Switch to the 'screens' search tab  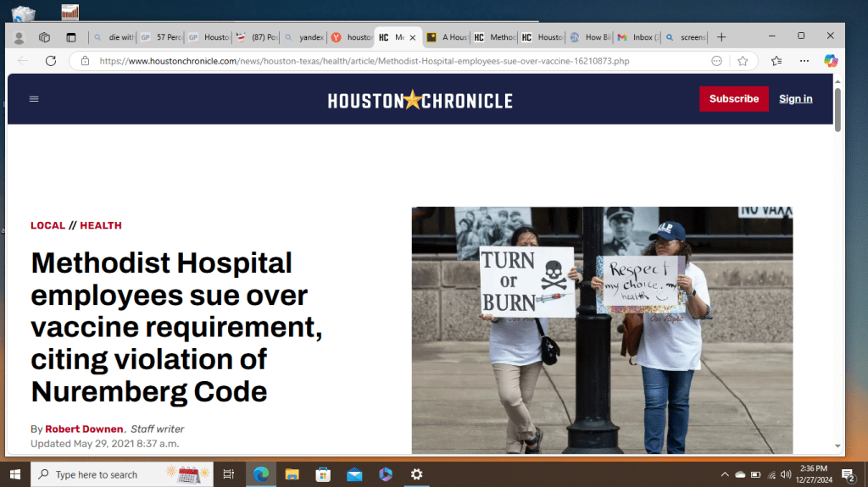(x=685, y=37)
